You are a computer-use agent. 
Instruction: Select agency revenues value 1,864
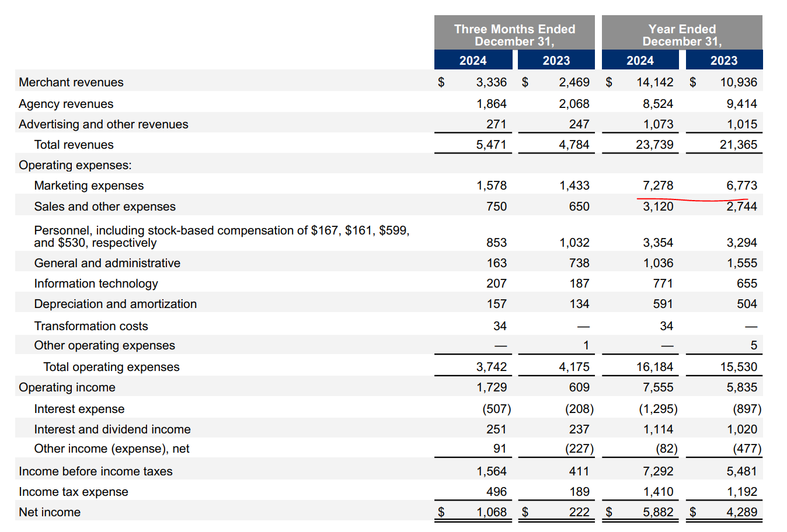click(491, 104)
